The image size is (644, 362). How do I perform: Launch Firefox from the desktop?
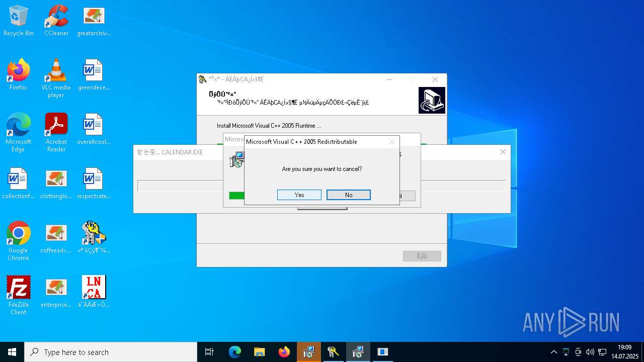pyautogui.click(x=19, y=75)
